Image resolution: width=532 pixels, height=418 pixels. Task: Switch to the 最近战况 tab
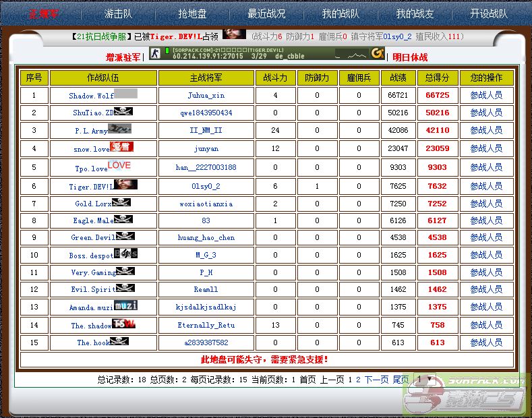click(x=266, y=13)
